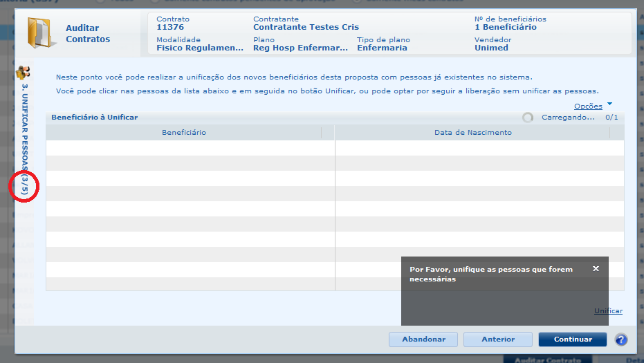The width and height of the screenshot is (644, 363).
Task: Open help with the blue question mark icon
Action: [x=621, y=339]
